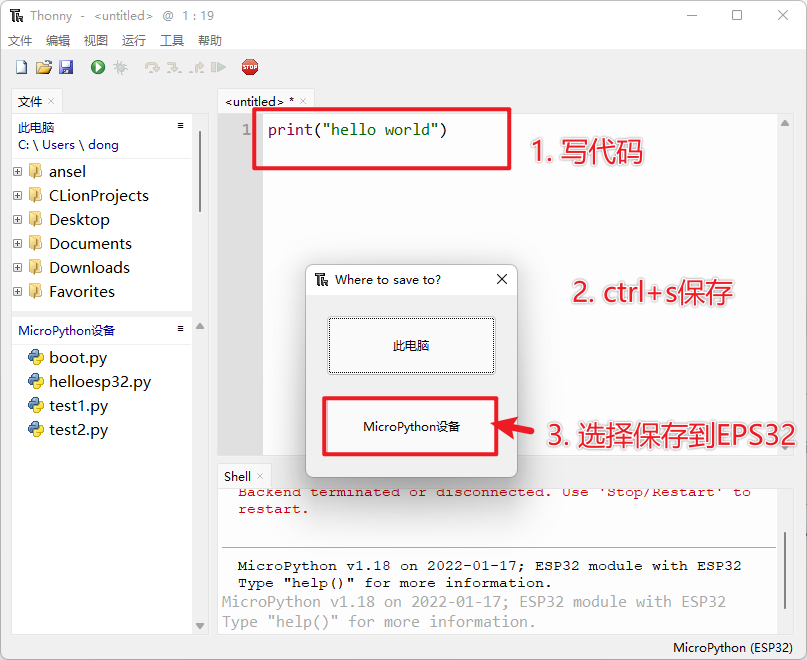Click the Type help() shell line
This screenshot has height=660, width=807.
[394, 583]
